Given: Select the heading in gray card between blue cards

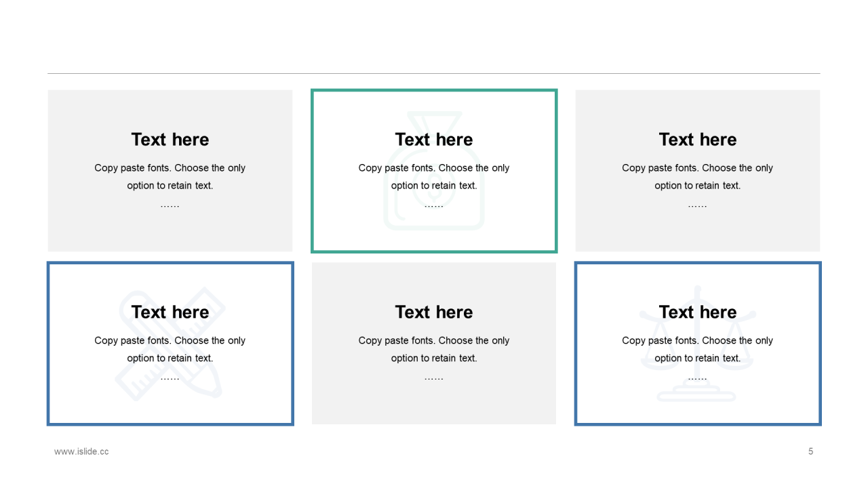Looking at the screenshot, I should pos(434,312).
